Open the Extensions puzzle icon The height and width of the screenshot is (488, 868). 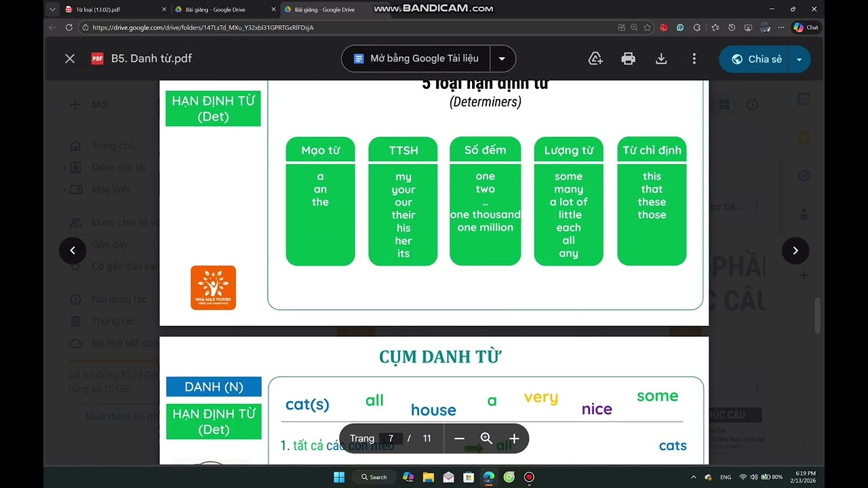coord(697,28)
